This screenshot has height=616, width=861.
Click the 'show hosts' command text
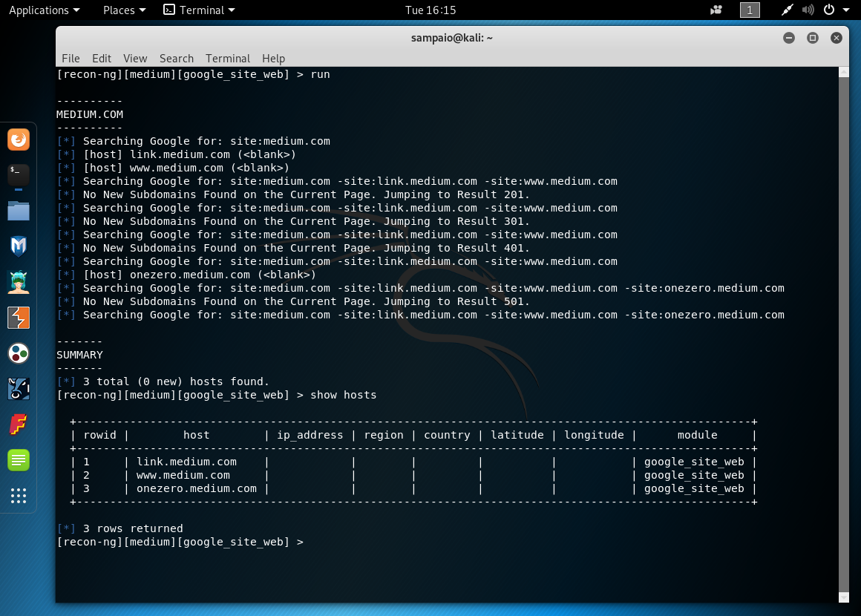(343, 395)
